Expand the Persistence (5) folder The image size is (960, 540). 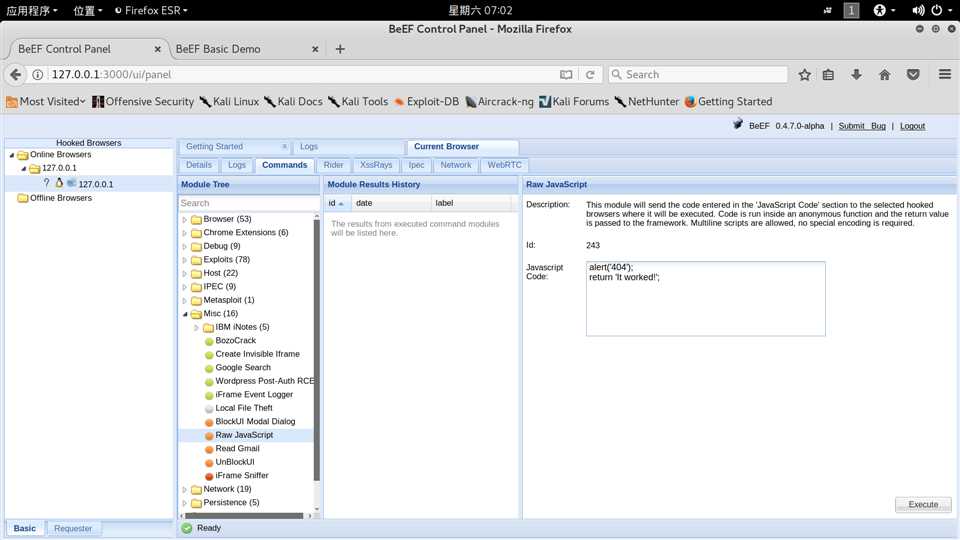tap(184, 503)
